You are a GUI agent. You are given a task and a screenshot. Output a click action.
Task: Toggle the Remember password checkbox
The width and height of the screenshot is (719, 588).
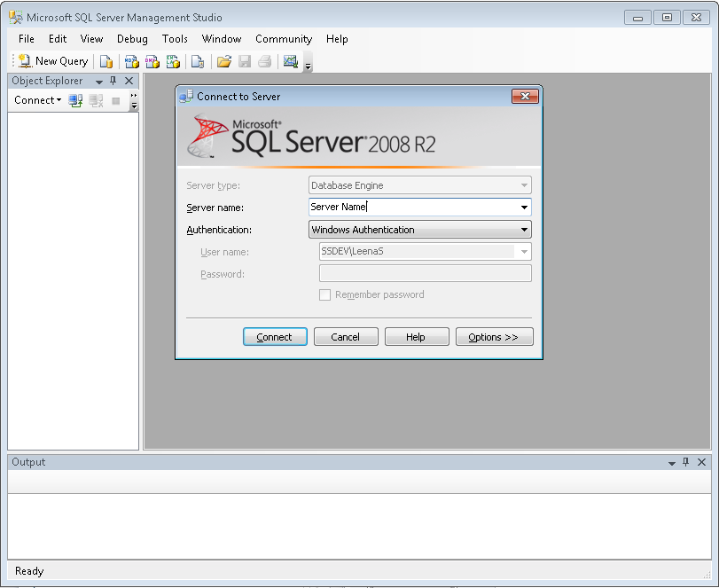(324, 295)
